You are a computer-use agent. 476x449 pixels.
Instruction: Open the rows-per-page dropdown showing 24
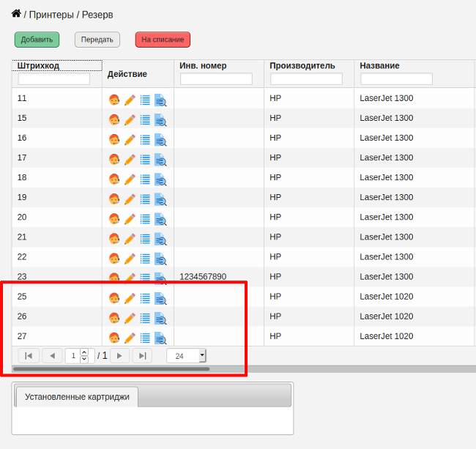point(186,355)
